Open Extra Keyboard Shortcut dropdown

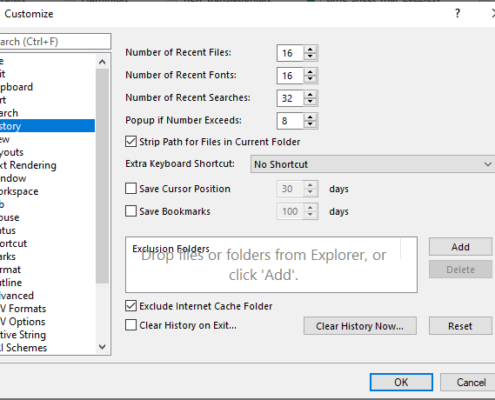[372, 164]
